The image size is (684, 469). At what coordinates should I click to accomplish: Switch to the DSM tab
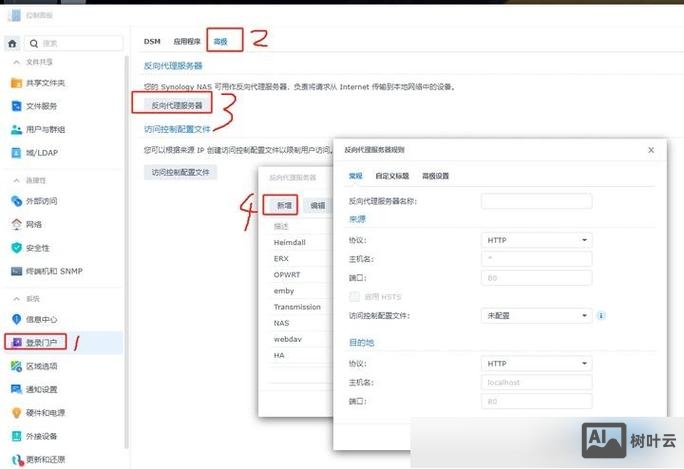point(152,41)
